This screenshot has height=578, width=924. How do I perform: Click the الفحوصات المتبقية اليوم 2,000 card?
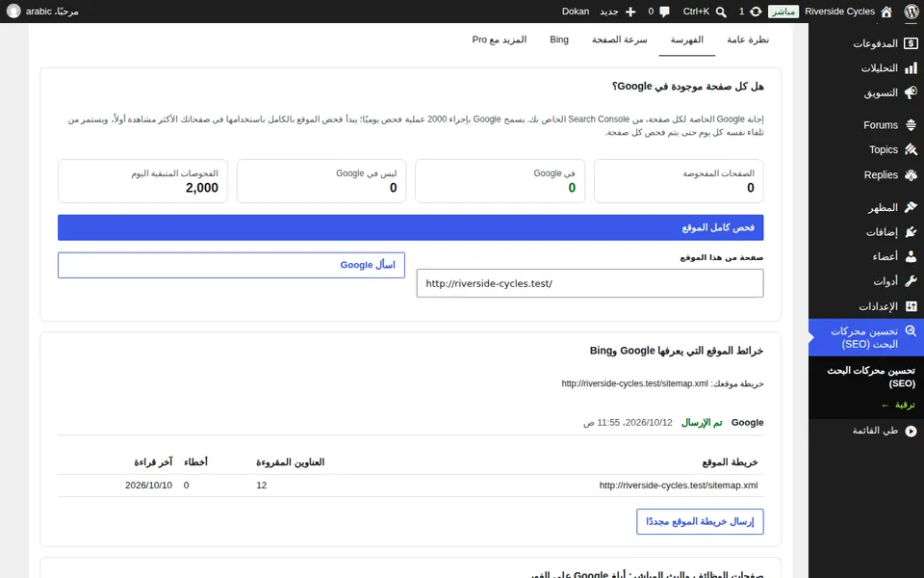coord(142,181)
